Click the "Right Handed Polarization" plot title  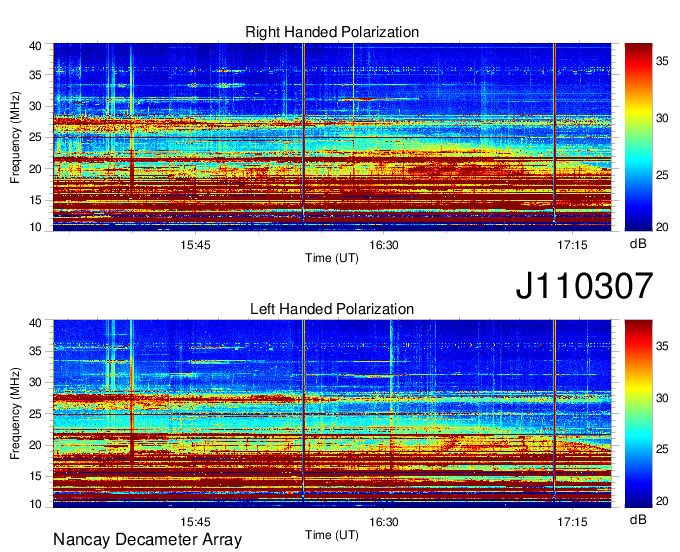(x=332, y=32)
